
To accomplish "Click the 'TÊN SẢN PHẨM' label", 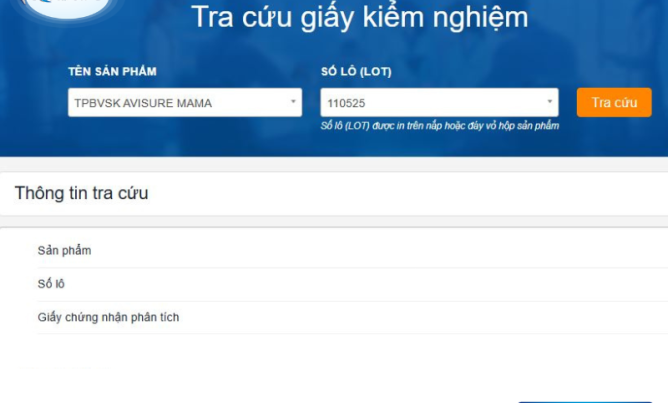I will (112, 71).
